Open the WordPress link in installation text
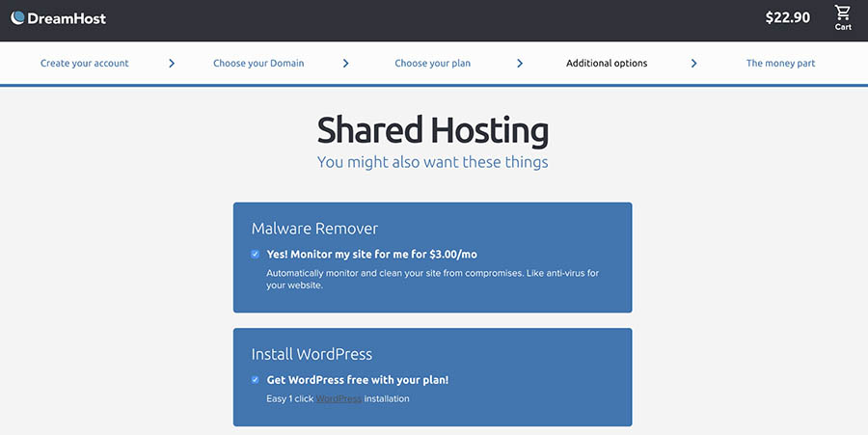Viewport: 868px width, 435px height. pyautogui.click(x=339, y=398)
